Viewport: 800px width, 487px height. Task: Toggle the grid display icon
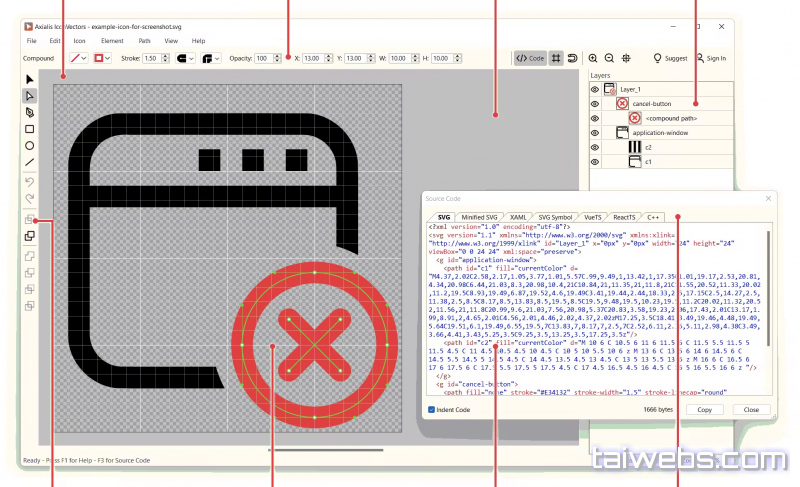coord(556,59)
